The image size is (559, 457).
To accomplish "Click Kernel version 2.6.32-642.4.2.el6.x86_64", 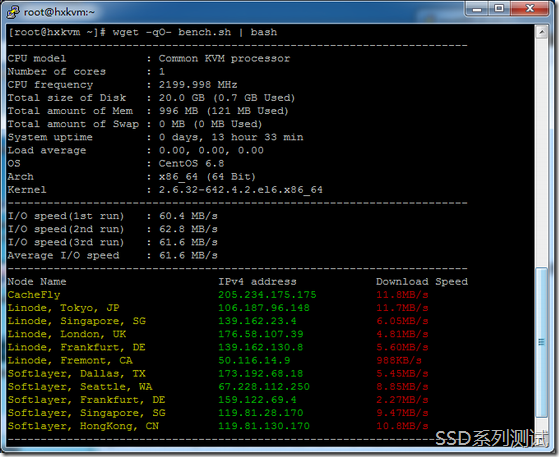I will click(241, 190).
